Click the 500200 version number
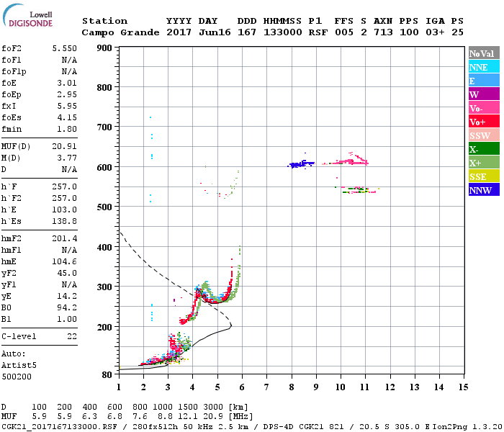Viewport: 504px width, 432px height. click(x=17, y=377)
